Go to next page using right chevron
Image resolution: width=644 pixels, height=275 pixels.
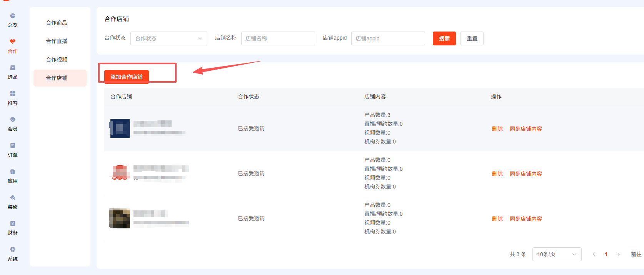pyautogui.click(x=618, y=254)
